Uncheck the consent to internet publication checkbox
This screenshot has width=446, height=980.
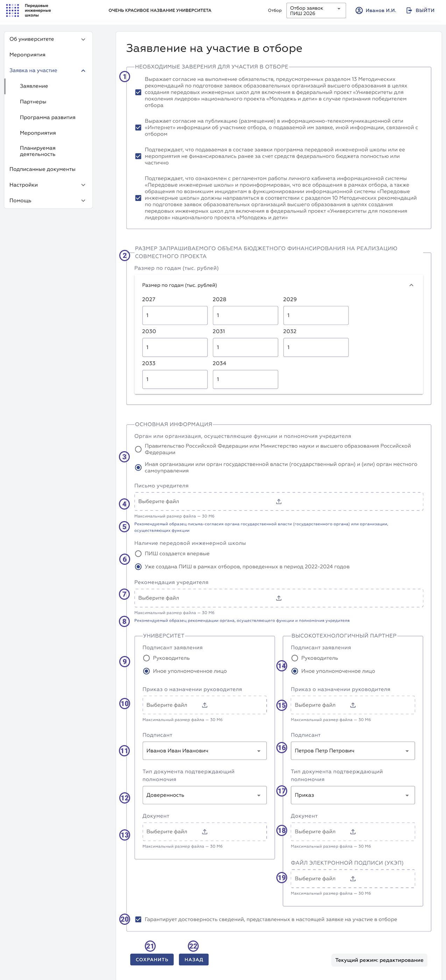(138, 128)
